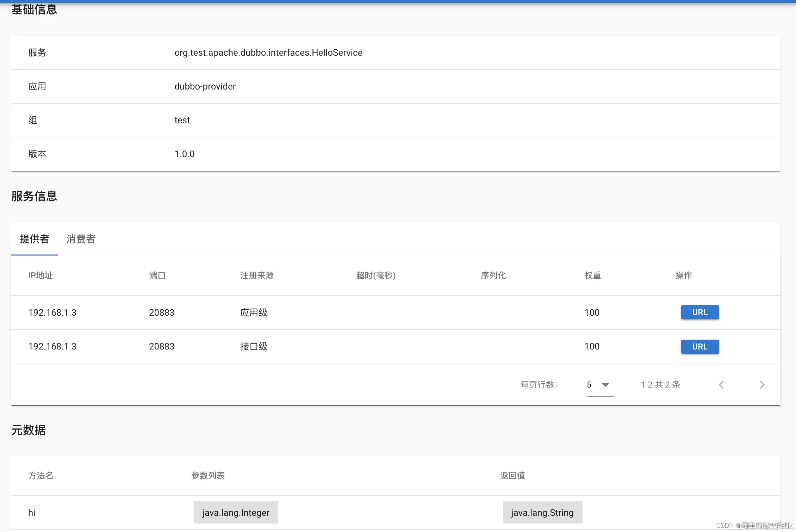Click the 超时(毫秒) column header
796x532 pixels.
coord(375,276)
